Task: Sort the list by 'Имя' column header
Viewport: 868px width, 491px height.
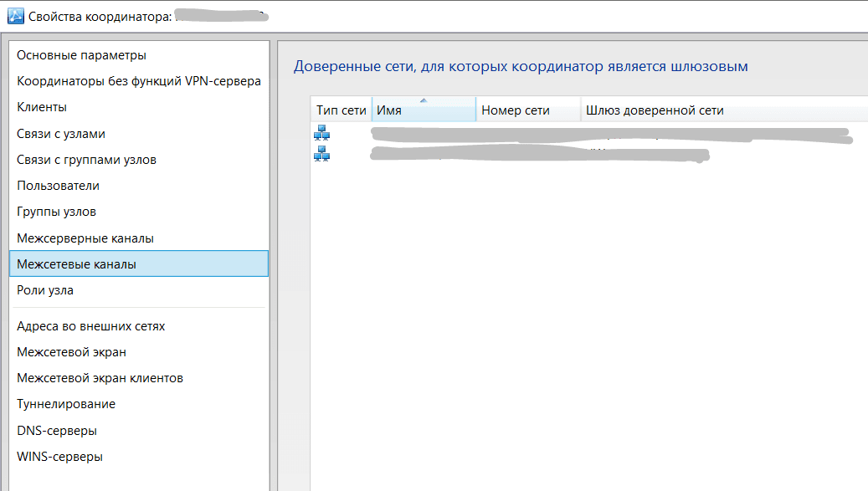Action: [423, 110]
